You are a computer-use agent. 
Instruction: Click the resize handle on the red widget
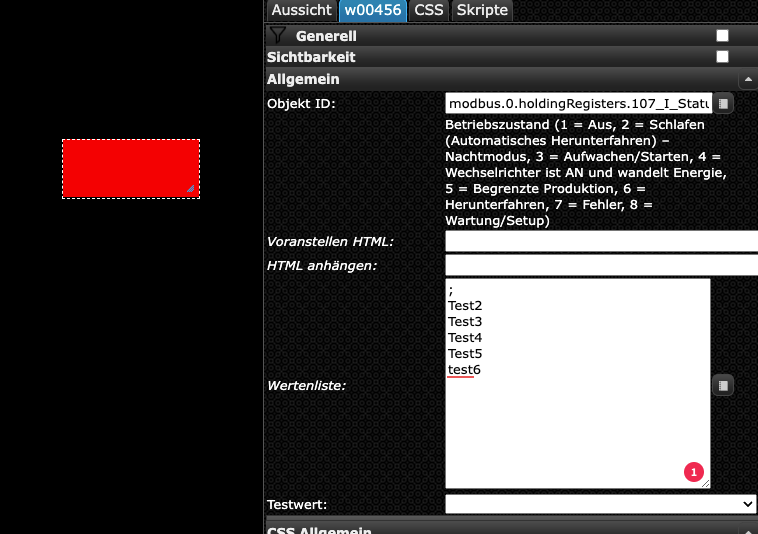[x=190, y=188]
